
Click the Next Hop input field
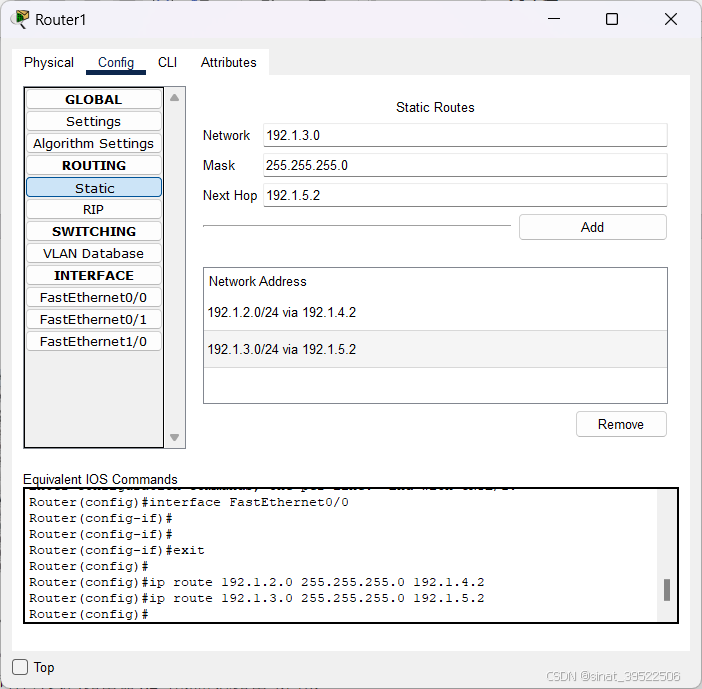tap(464, 195)
